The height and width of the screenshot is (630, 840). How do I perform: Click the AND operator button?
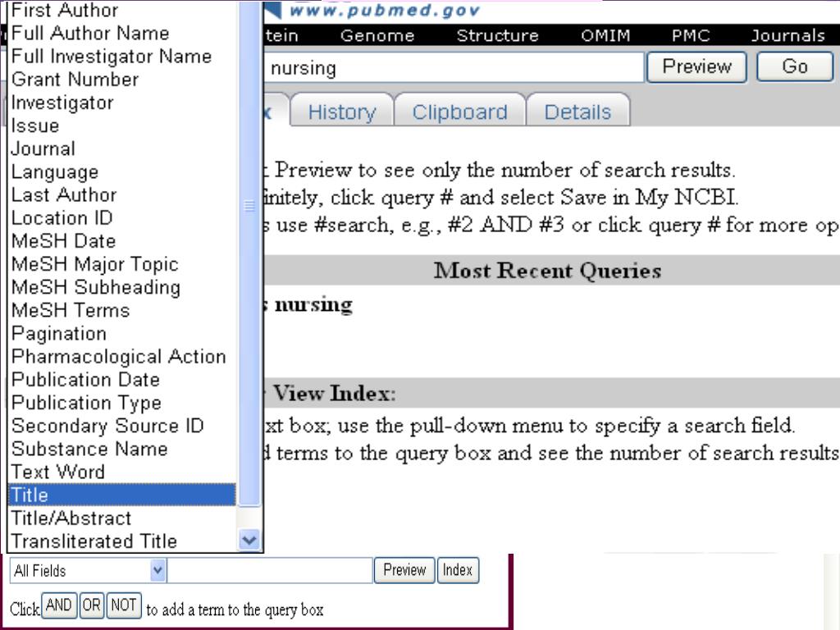click(x=59, y=605)
